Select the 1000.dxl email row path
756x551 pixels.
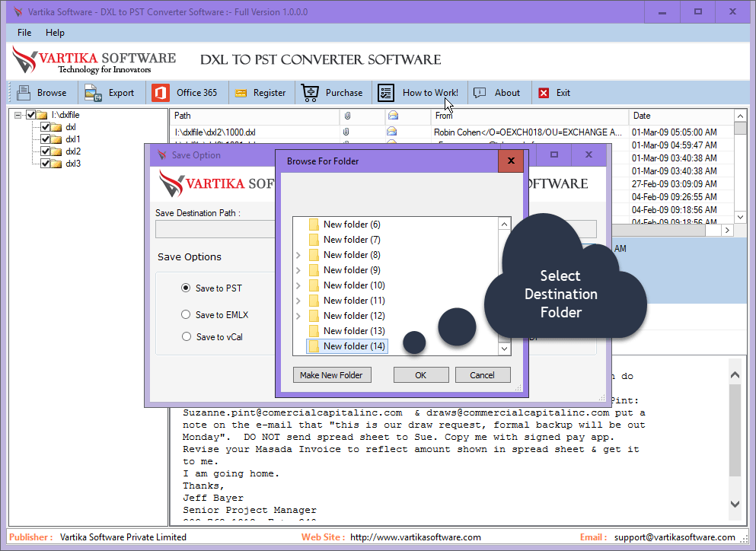point(215,132)
